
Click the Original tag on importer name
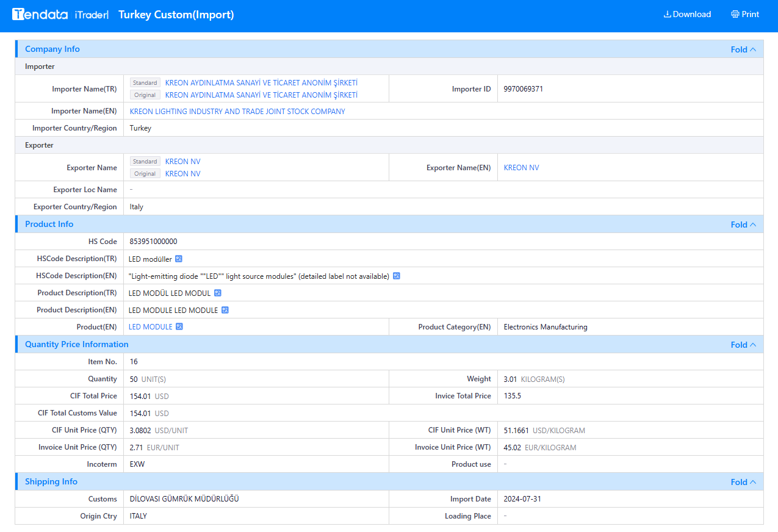point(145,95)
